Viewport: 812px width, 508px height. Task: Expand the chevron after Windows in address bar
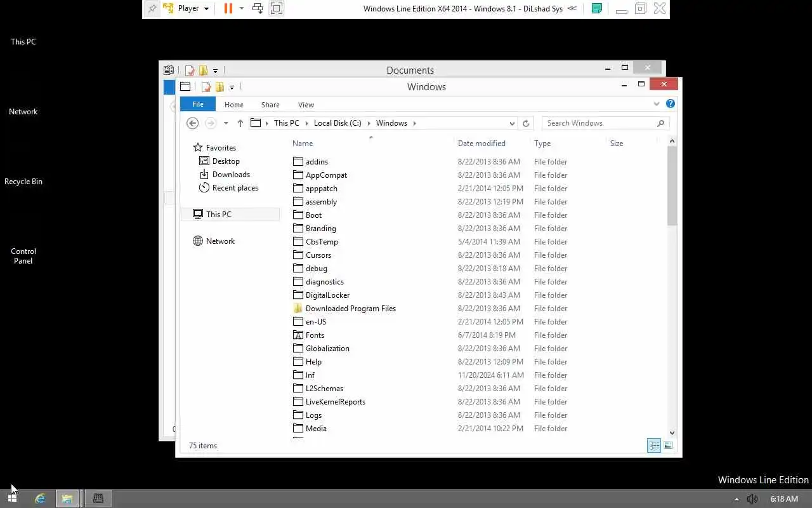pos(414,123)
